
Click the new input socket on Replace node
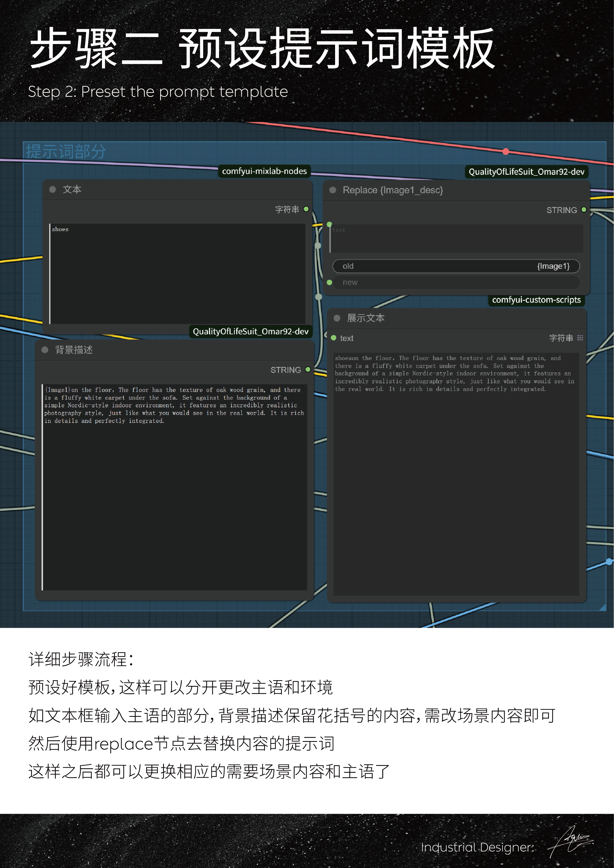point(330,282)
